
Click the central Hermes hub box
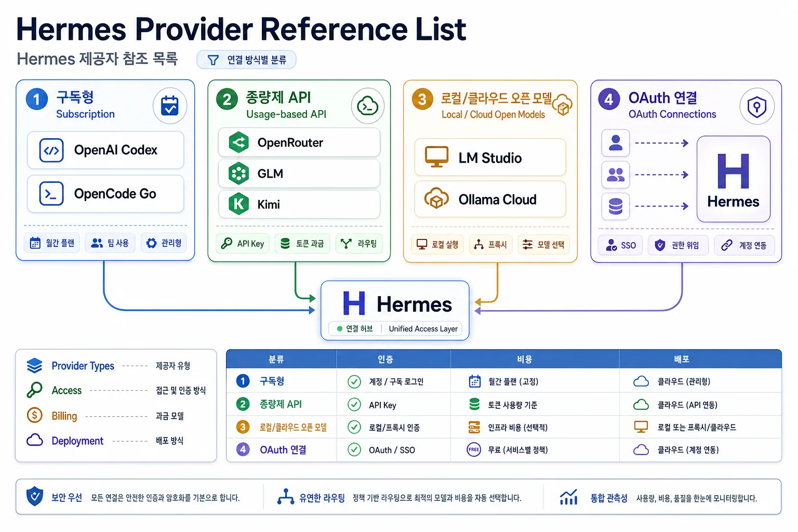(x=395, y=311)
